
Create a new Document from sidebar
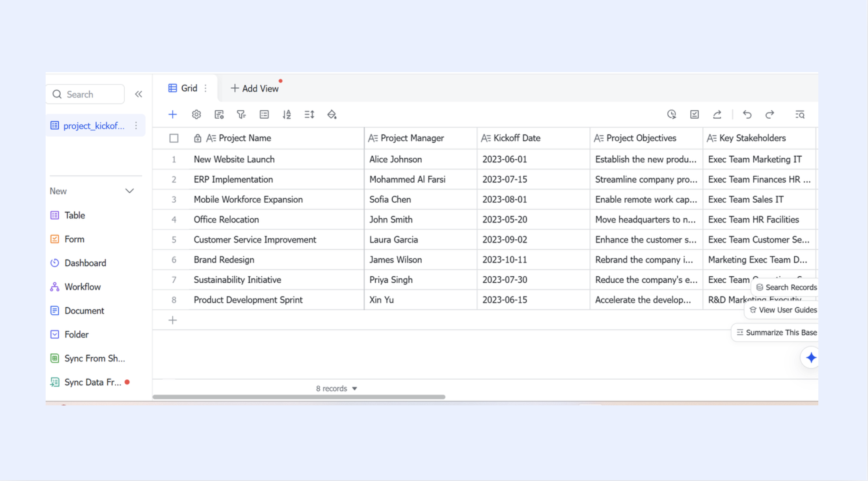77,311
